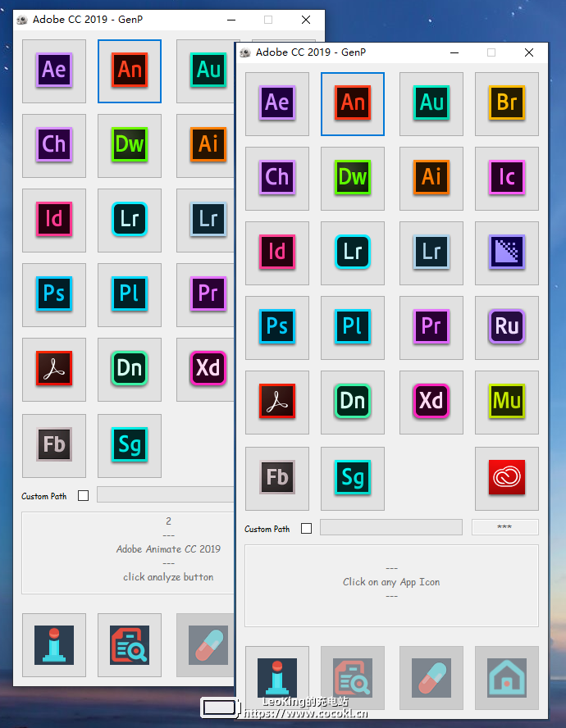Minimize the back GenP window

click(x=231, y=20)
